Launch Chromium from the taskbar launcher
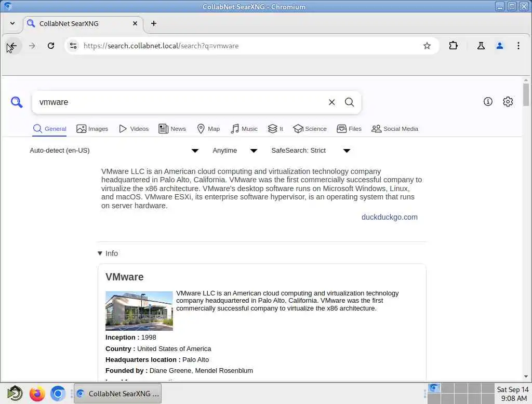This screenshot has width=532, height=404. click(x=58, y=394)
